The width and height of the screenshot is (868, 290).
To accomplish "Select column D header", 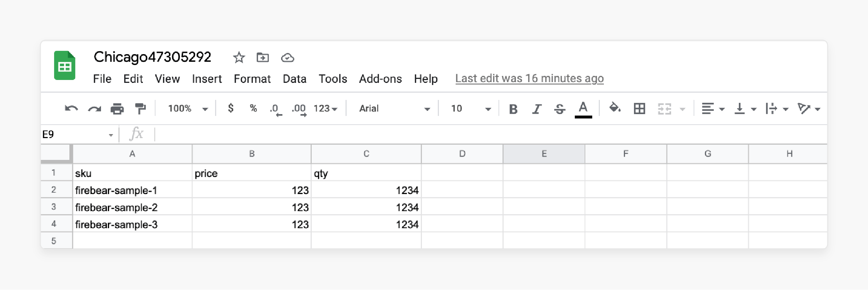I will pyautogui.click(x=462, y=154).
